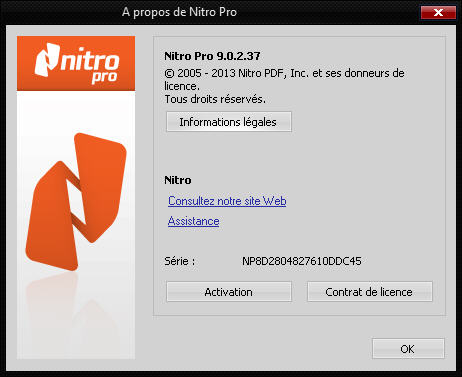Close the A propos de Nitro Pro dialog
Viewport: 462px width, 377px height.
[x=438, y=13]
